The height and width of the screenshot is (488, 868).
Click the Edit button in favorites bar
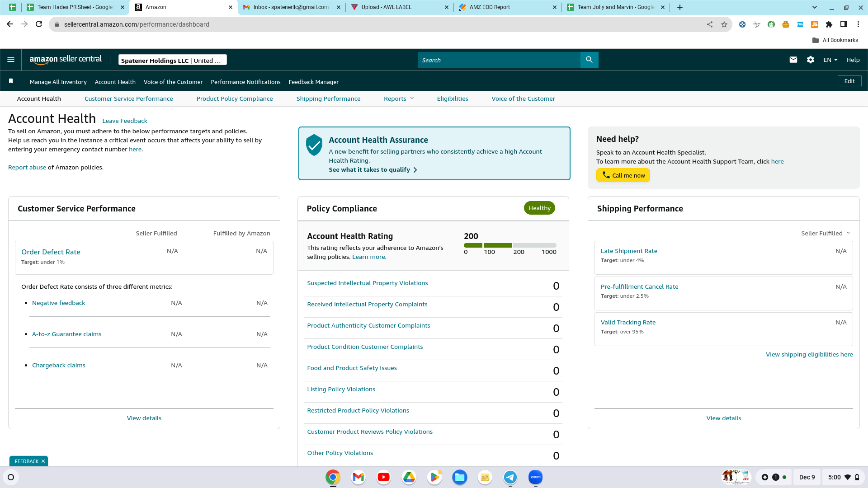click(x=849, y=81)
